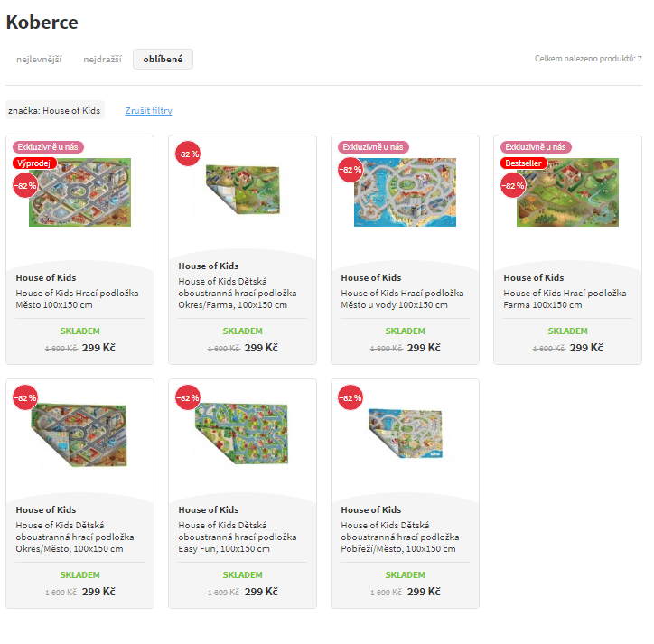The image size is (654, 644).
Task: Open the Farma 100x150 cm rug image
Action: tap(569, 193)
